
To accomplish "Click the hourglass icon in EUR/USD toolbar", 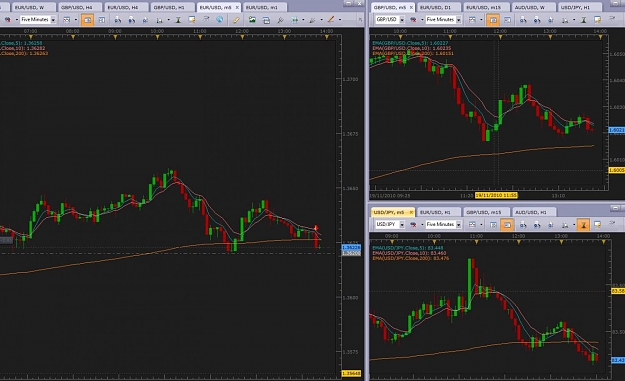I will tap(178, 20).
